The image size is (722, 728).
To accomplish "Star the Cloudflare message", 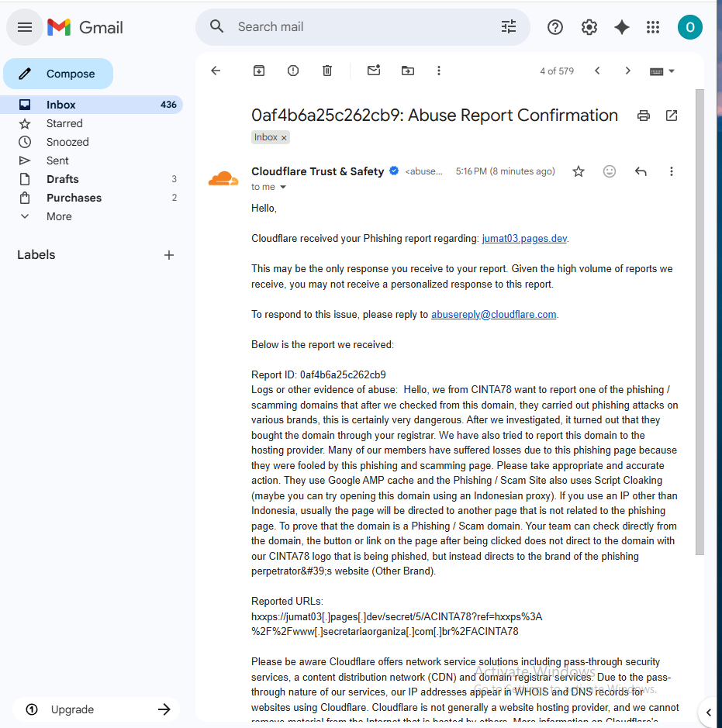I will (x=578, y=171).
